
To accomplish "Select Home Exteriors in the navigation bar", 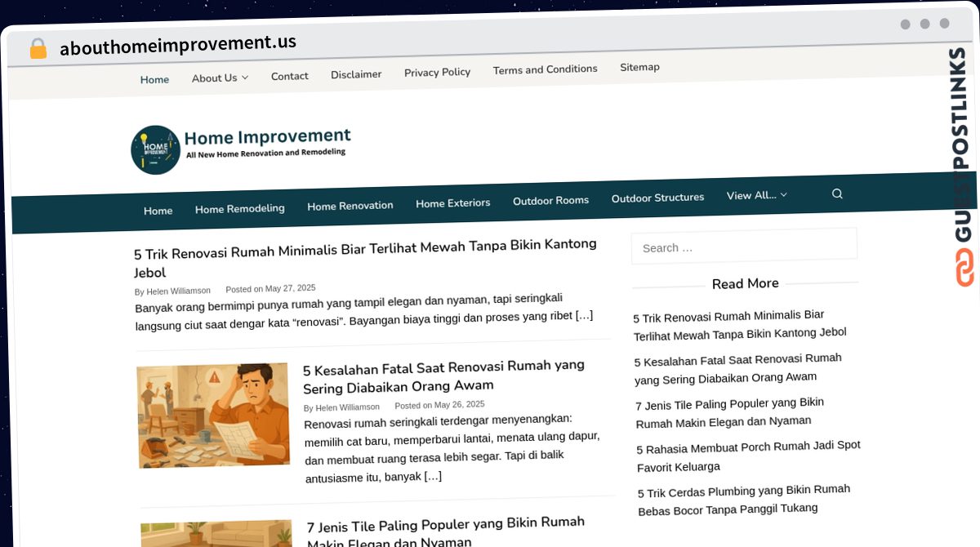I will pos(452,203).
